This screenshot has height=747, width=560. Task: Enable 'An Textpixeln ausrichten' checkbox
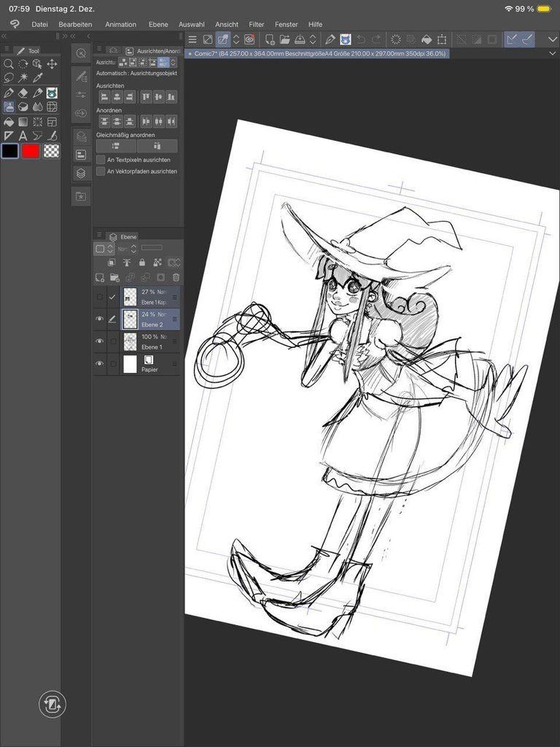pos(101,160)
